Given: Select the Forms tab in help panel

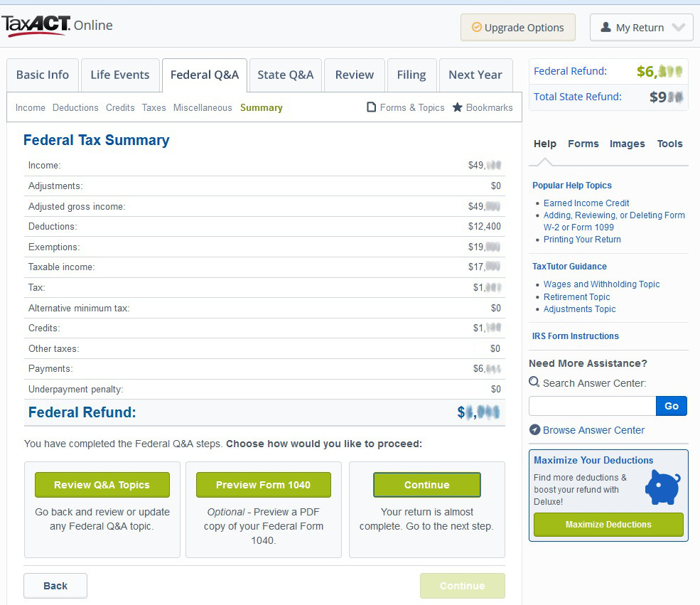Looking at the screenshot, I should 583,144.
